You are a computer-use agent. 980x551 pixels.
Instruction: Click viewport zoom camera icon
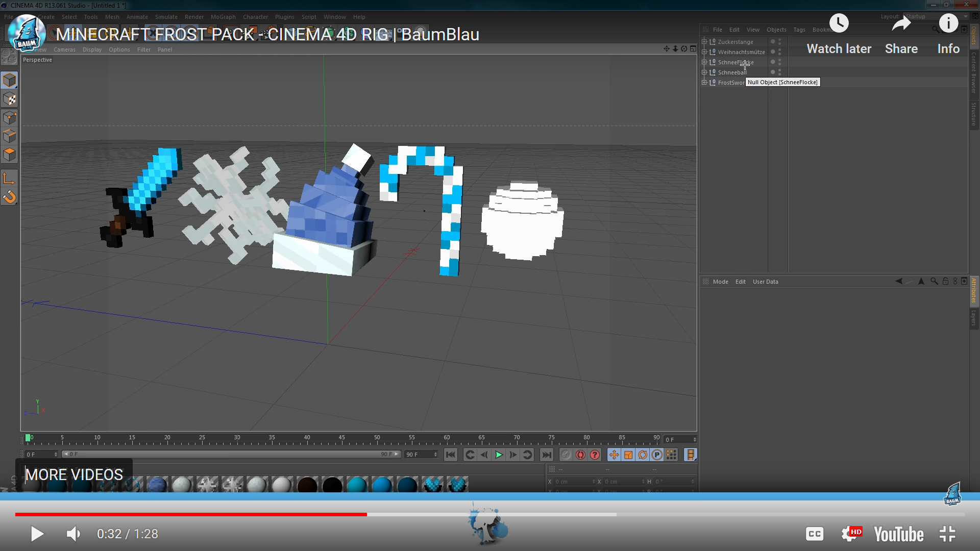pos(675,49)
